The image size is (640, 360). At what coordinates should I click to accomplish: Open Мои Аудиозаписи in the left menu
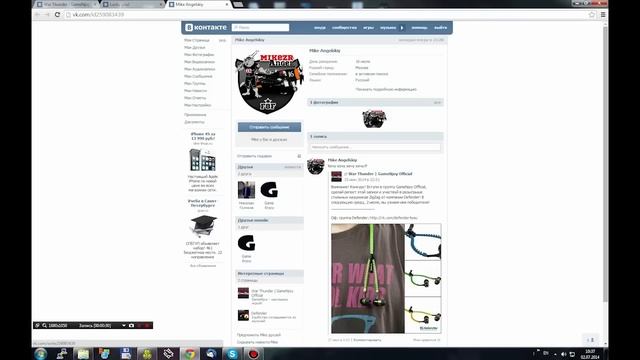[199, 69]
